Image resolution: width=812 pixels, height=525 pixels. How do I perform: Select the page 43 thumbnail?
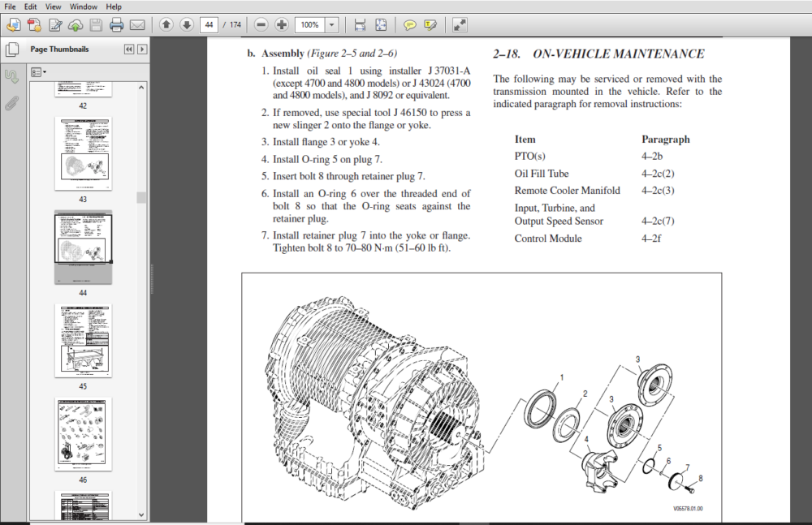pos(83,154)
